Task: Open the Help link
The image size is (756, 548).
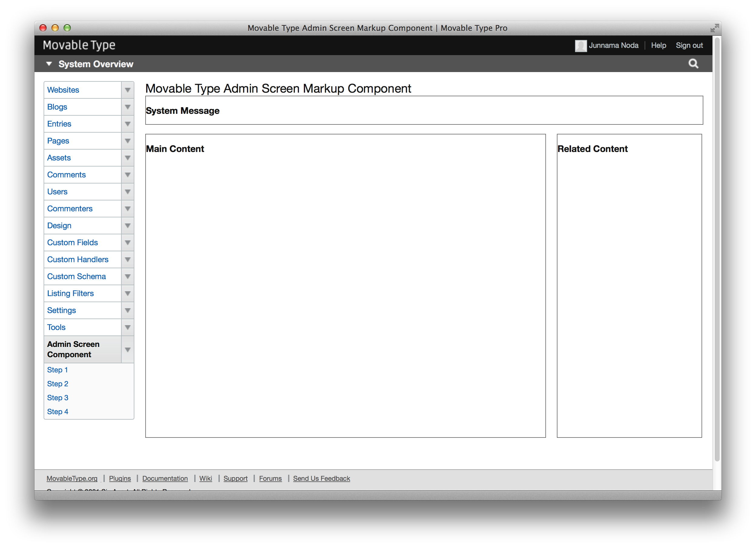Action: tap(659, 46)
